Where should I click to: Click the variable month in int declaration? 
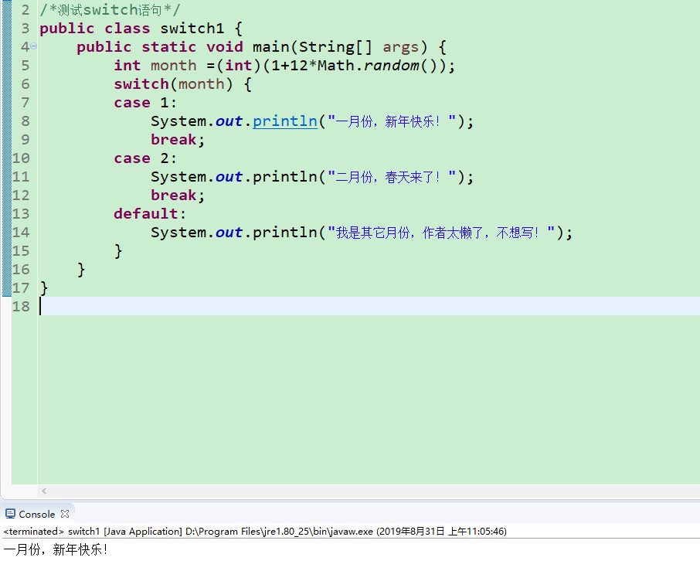point(173,66)
